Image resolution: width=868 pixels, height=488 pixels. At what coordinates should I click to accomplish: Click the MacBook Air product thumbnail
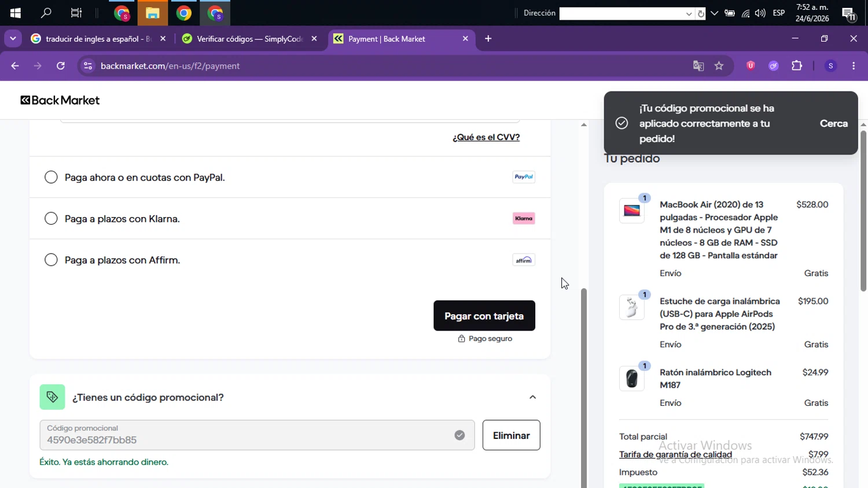[632, 211]
